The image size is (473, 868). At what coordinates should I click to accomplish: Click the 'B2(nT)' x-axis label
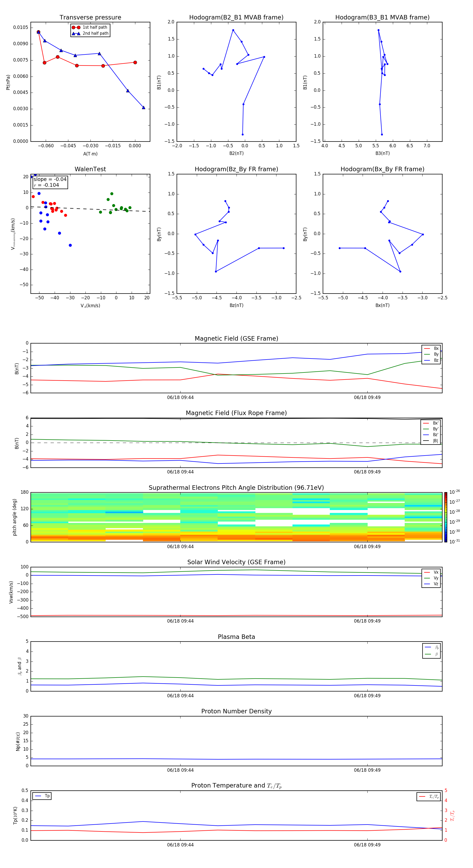236,154
